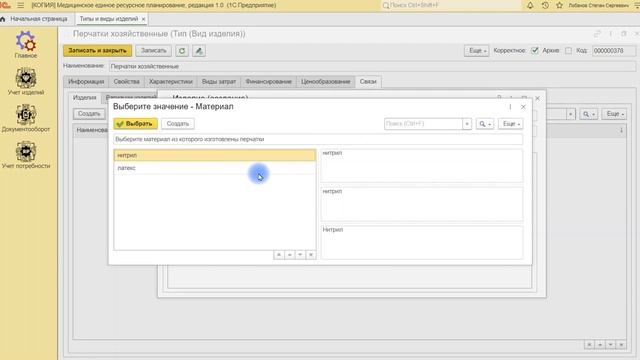
Task: Expand the Еще menu in form header
Action: click(x=476, y=51)
